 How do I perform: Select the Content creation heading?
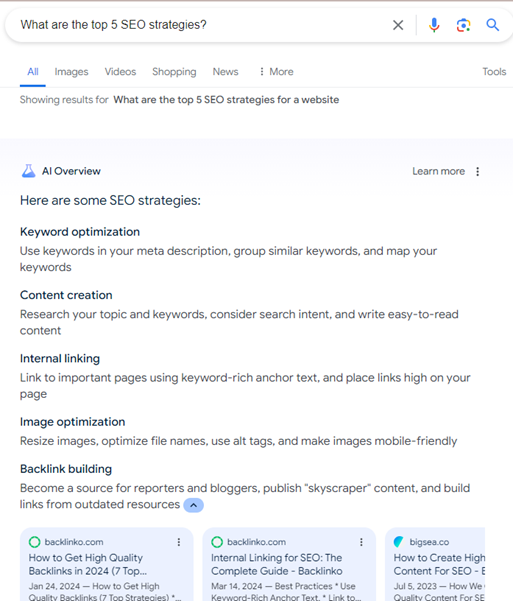coord(66,295)
